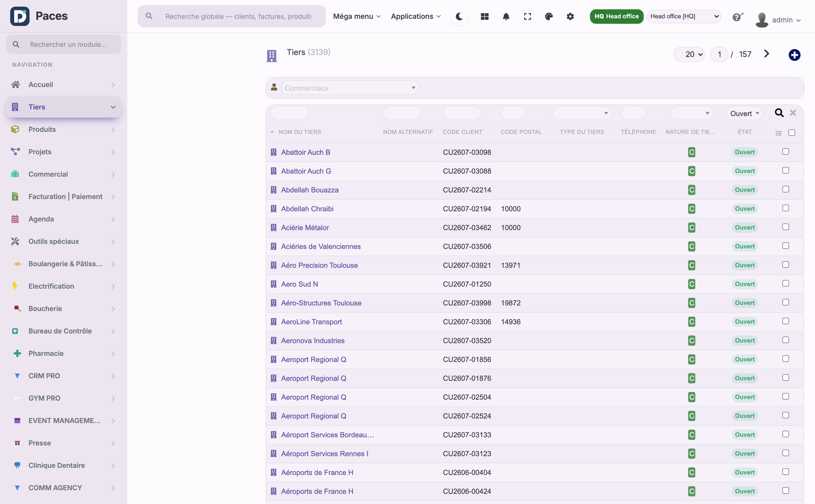Click the Facturation invoice icon
The image size is (815, 504).
point(15,196)
